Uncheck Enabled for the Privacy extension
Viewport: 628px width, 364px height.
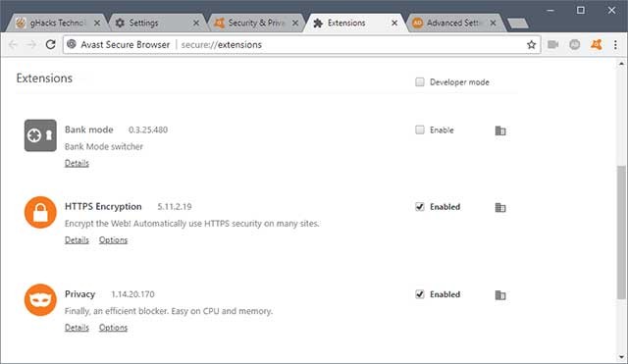pos(420,294)
